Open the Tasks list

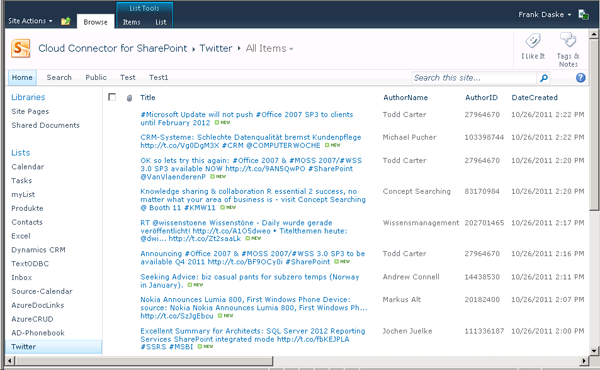[x=21, y=181]
